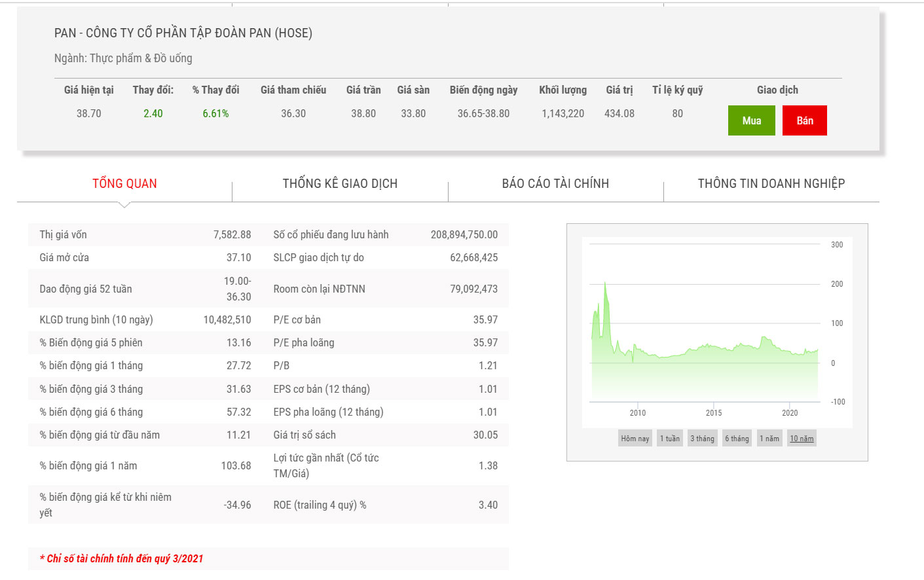Select the Hôm nay chart range
This screenshot has height=580, width=924.
point(635,439)
